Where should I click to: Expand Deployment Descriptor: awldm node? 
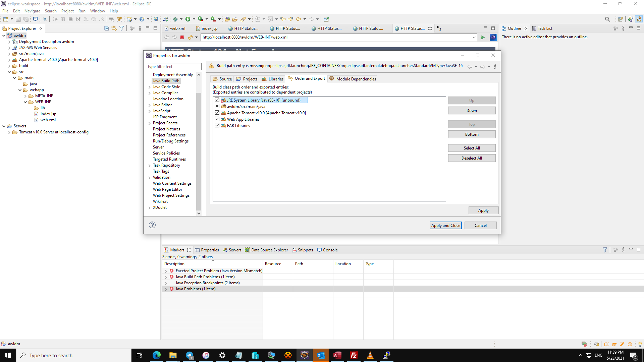click(9, 42)
